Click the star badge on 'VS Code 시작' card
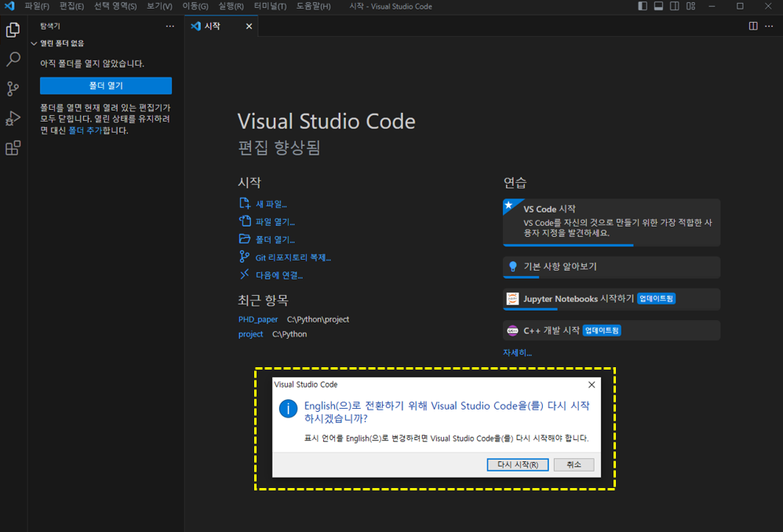 click(509, 205)
